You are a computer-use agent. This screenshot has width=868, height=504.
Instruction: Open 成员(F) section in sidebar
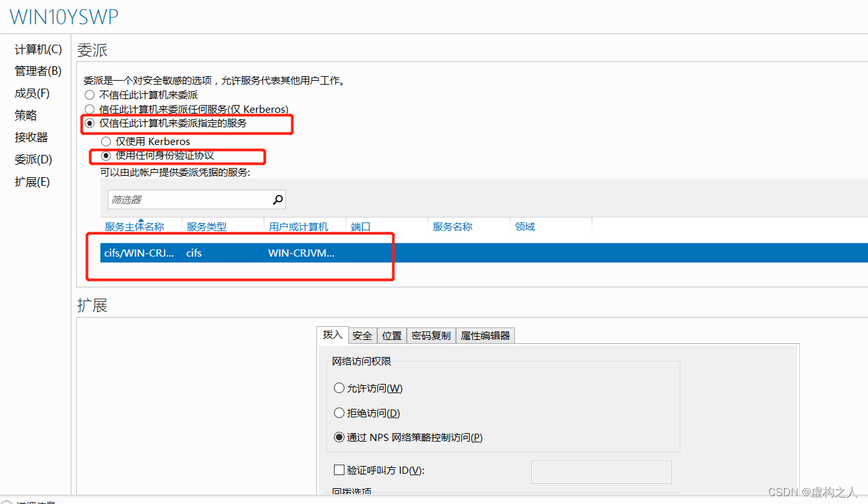[32, 93]
